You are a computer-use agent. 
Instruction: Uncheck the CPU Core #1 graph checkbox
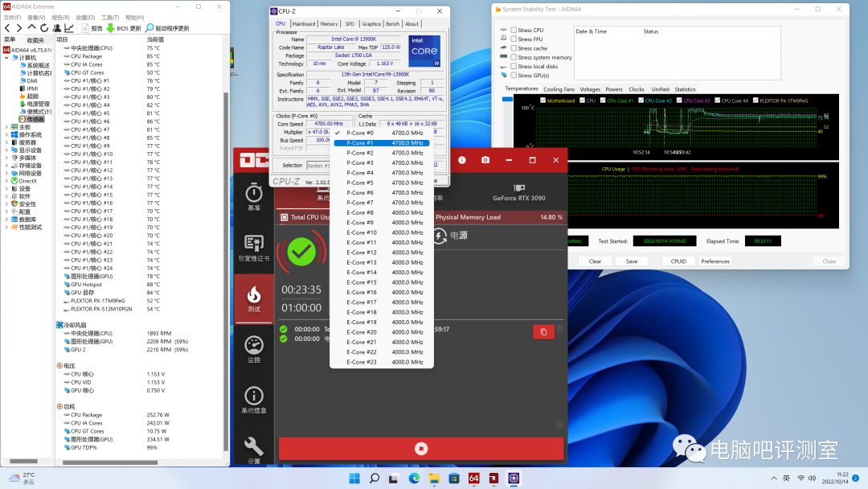coord(603,101)
